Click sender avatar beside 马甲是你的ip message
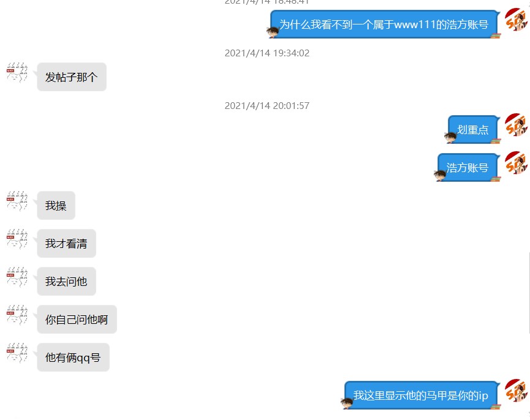The width and height of the screenshot is (530, 420). (x=516, y=391)
